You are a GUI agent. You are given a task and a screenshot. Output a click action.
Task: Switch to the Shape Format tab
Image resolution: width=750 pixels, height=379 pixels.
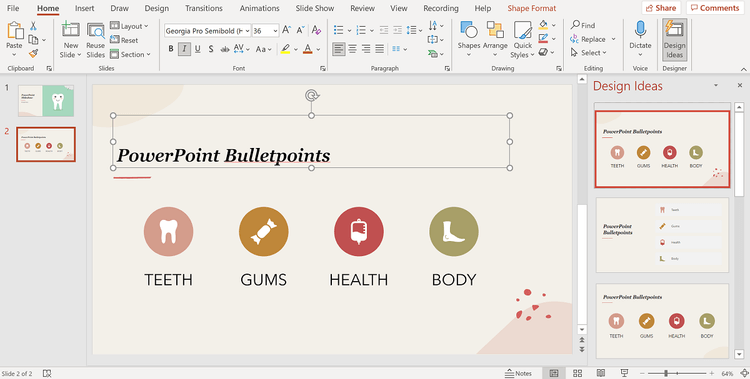tap(531, 8)
